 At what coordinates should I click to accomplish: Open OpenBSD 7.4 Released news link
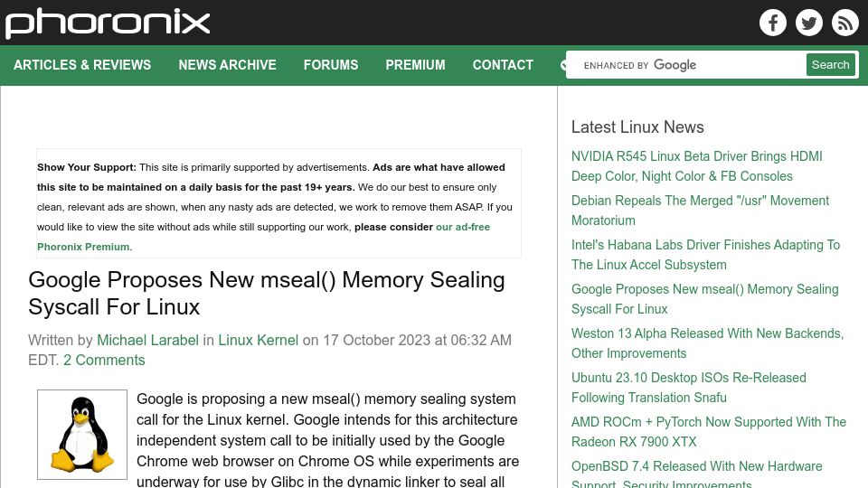pyautogui.click(x=696, y=473)
